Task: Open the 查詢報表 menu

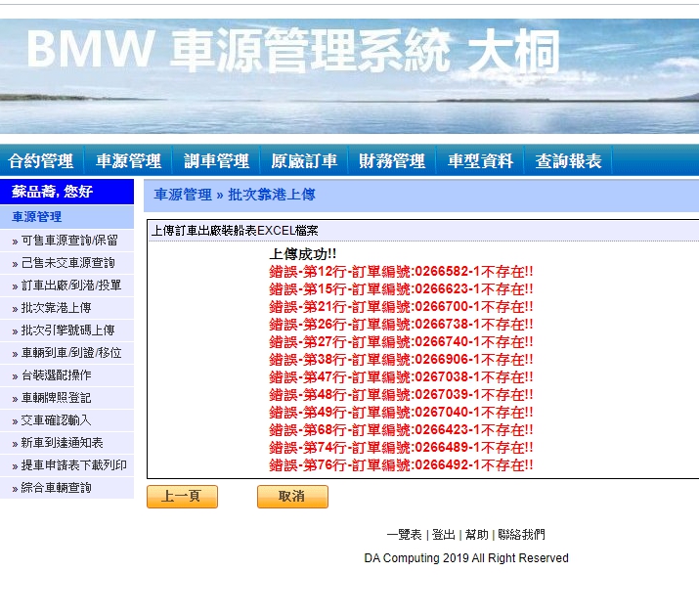Action: [x=568, y=161]
